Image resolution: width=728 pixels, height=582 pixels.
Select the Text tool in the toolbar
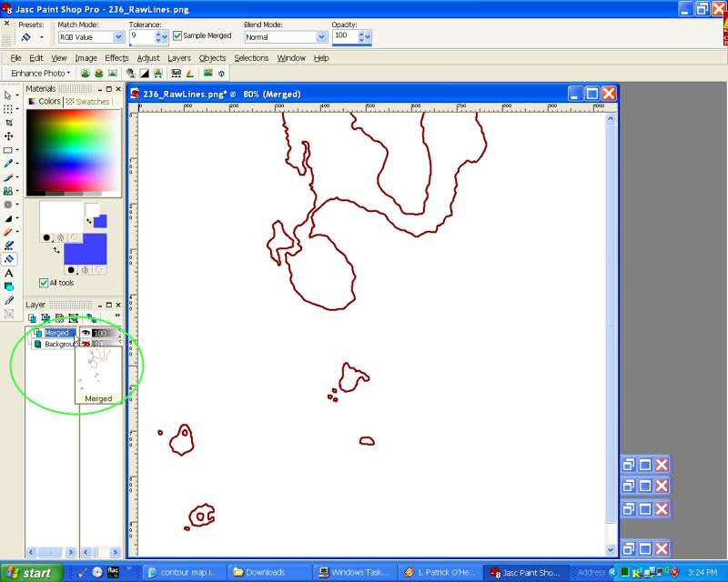(9, 273)
